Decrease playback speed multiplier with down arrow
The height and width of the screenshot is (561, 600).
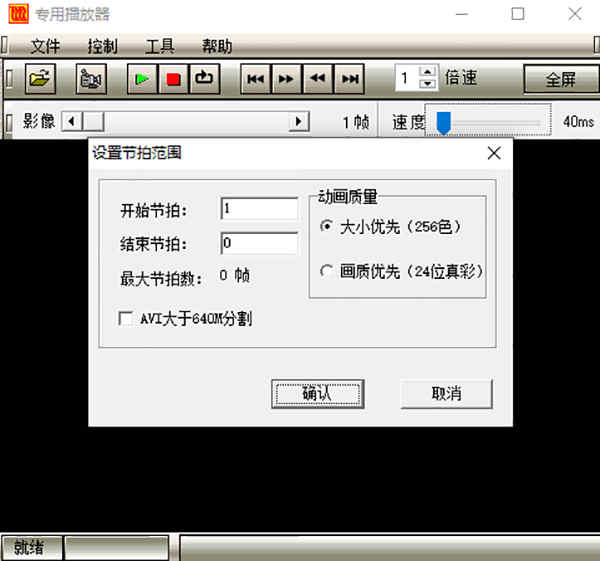(x=427, y=84)
